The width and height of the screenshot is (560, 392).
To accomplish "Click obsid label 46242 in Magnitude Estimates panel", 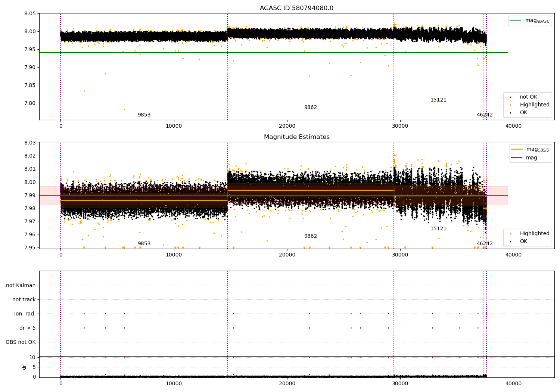I will (x=485, y=243).
